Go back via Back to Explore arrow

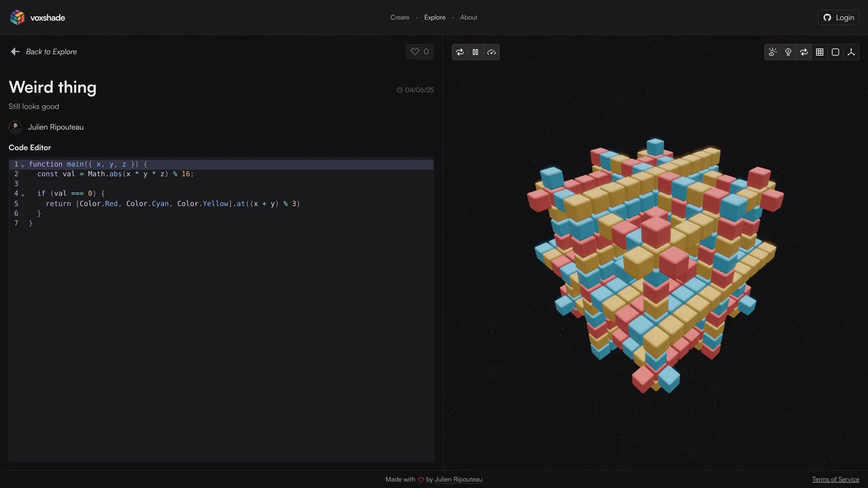43,52
